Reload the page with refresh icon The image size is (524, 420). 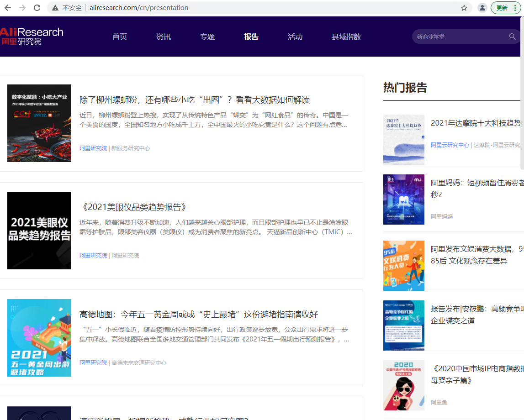(37, 8)
